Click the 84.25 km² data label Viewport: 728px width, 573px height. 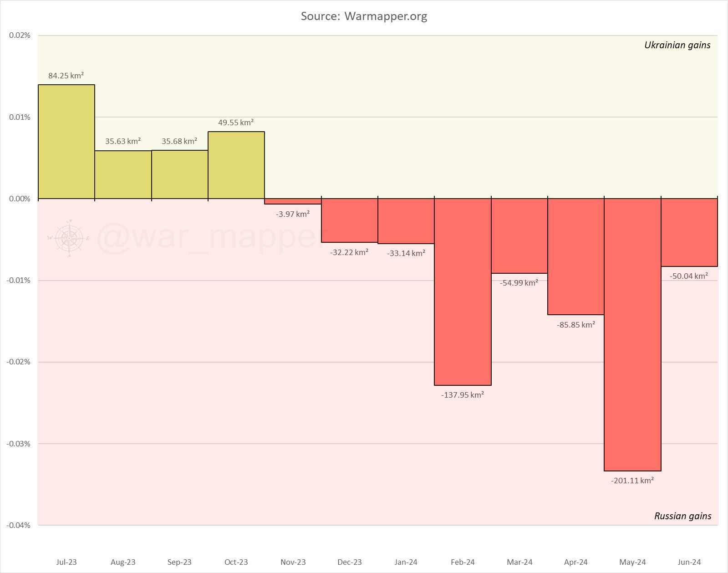click(x=66, y=76)
